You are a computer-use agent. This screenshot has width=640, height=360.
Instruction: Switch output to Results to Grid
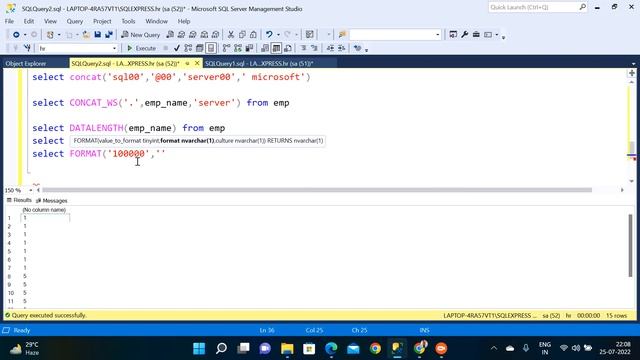[x=276, y=48]
